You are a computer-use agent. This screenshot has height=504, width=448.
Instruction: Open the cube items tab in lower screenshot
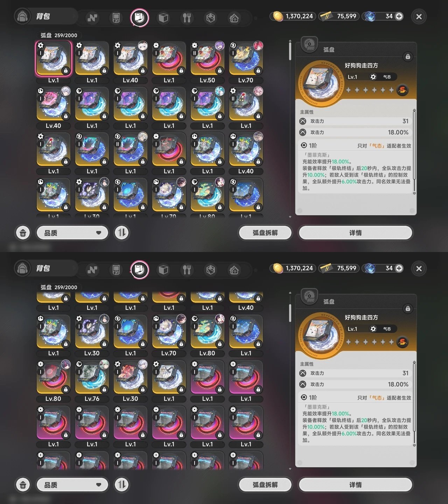tap(163, 269)
